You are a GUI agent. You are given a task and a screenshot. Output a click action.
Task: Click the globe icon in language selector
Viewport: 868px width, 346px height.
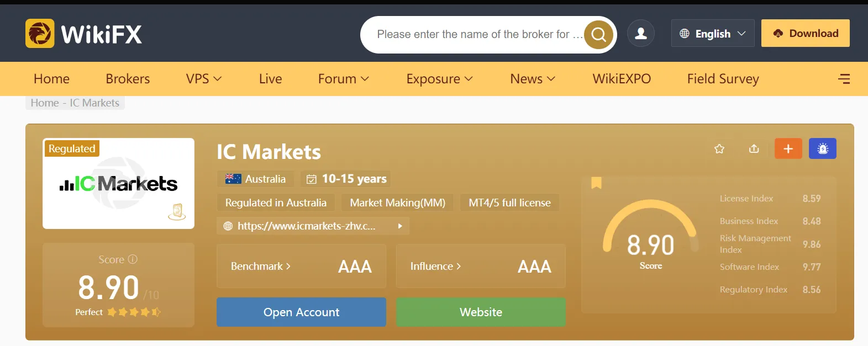(x=685, y=34)
